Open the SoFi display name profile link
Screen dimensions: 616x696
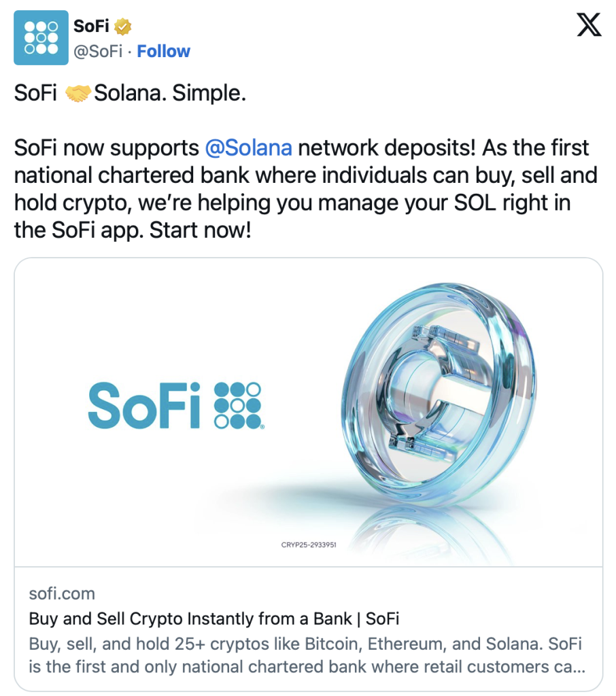92,27
